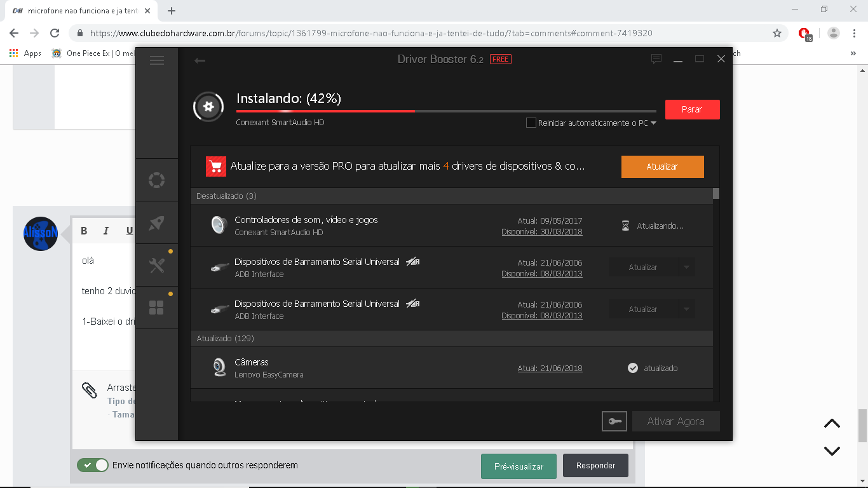This screenshot has width=868, height=488.
Task: Open the Opera extension icon in Chrome
Action: pyautogui.click(x=805, y=34)
